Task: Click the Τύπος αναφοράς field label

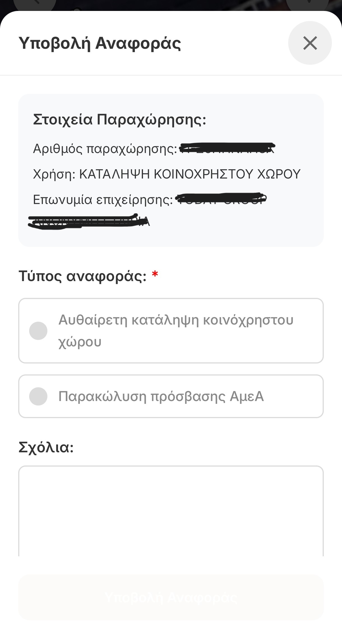Action: pyautogui.click(x=82, y=276)
